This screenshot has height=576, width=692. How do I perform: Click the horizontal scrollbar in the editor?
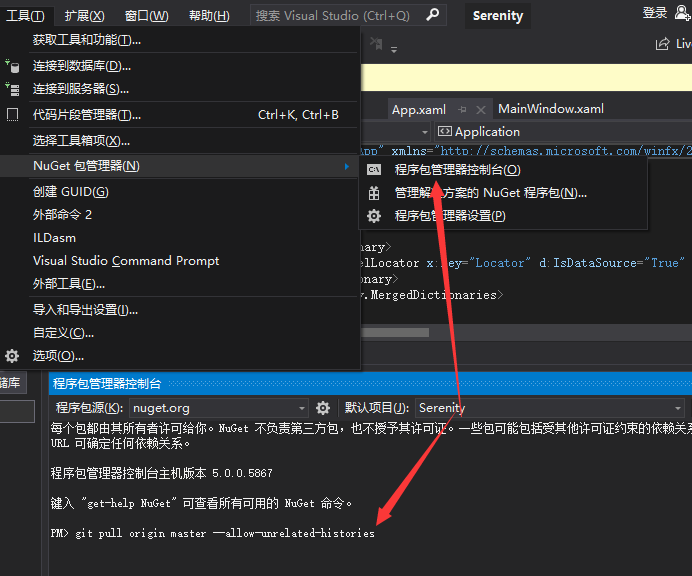click(x=395, y=332)
